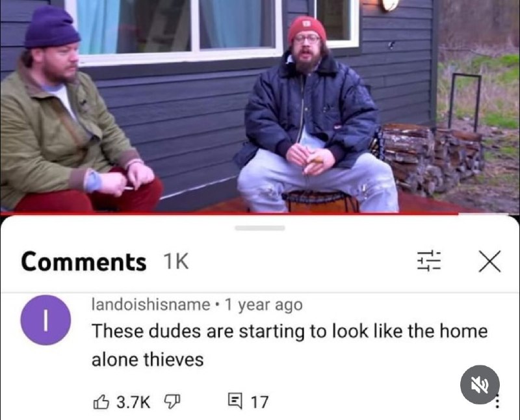Viewport: 520px width, 420px height.
Task: Tap the 17 reply count number
Action: point(259,402)
